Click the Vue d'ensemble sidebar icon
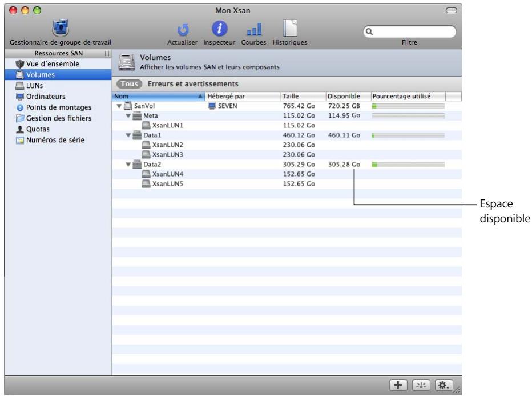Image resolution: width=532 pixels, height=396 pixels. (20, 64)
